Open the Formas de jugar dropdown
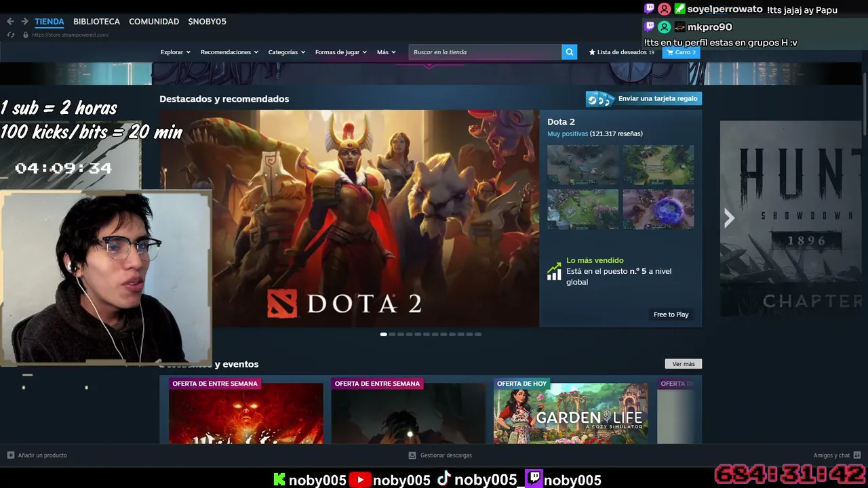This screenshot has height=488, width=868. pos(341,52)
